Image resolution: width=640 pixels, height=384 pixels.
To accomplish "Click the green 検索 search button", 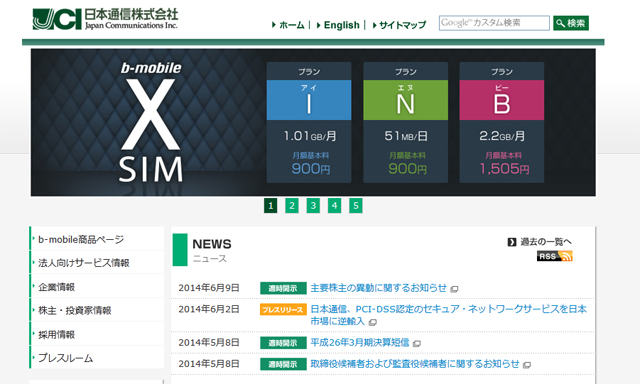I will [571, 23].
